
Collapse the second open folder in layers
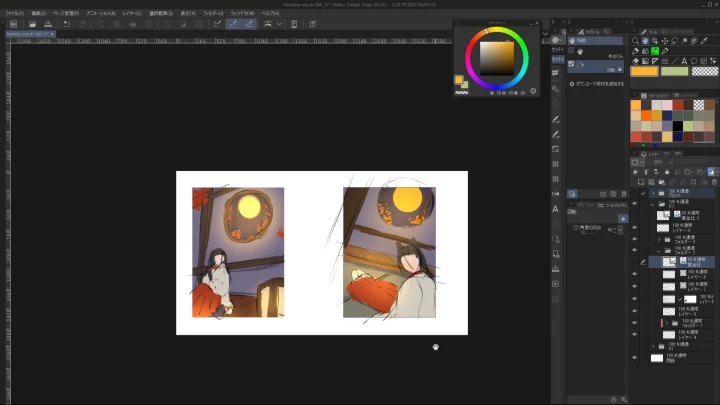click(x=652, y=204)
